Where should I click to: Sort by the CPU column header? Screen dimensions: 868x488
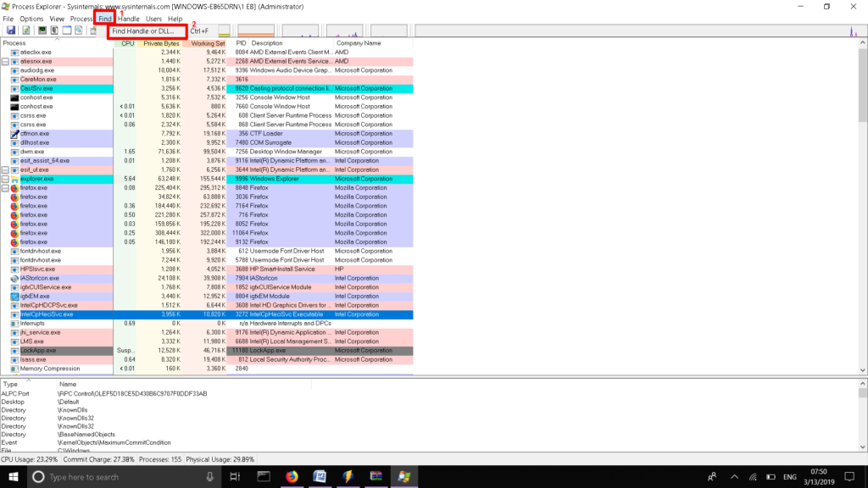tap(125, 43)
